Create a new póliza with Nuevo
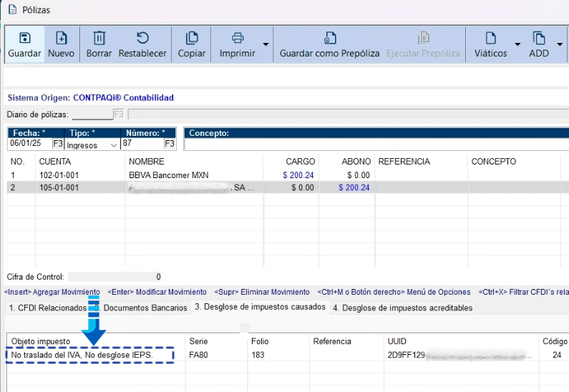Image resolution: width=569 pixels, height=392 pixels. click(x=61, y=39)
